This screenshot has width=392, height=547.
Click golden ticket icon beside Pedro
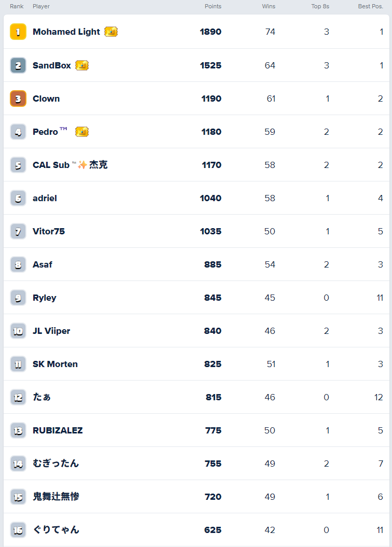(82, 132)
